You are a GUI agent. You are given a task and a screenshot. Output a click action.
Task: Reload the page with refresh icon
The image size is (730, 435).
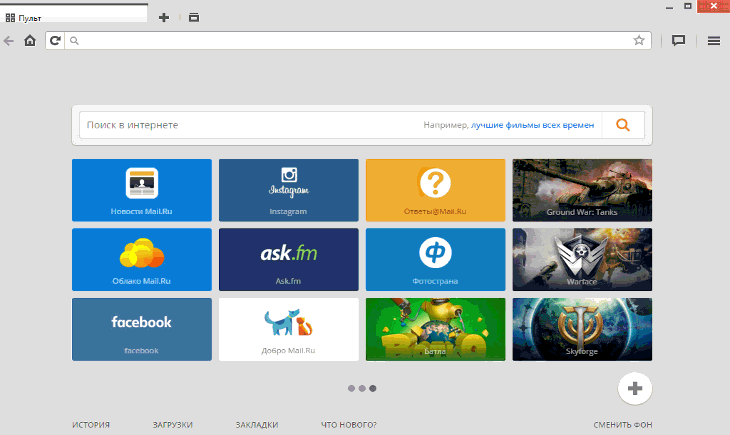coord(55,41)
